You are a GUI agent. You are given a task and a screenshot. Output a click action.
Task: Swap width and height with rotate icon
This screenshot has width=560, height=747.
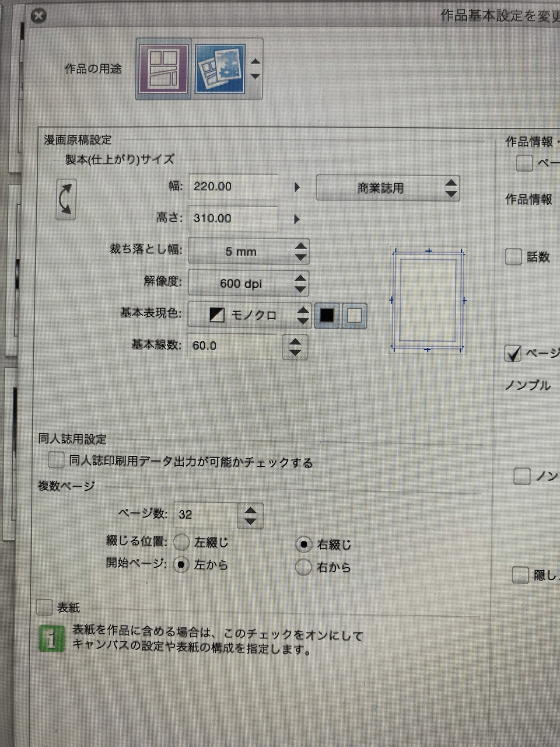point(66,199)
